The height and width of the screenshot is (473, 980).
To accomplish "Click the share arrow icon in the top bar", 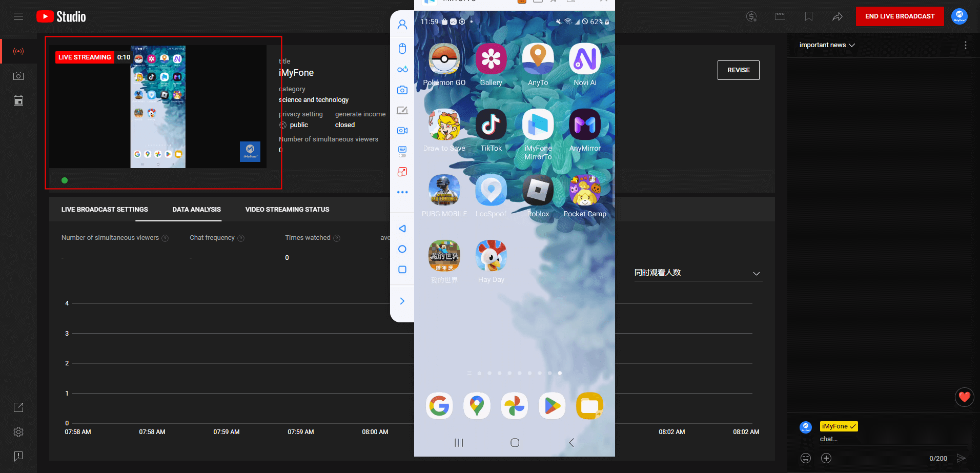I will 838,16.
